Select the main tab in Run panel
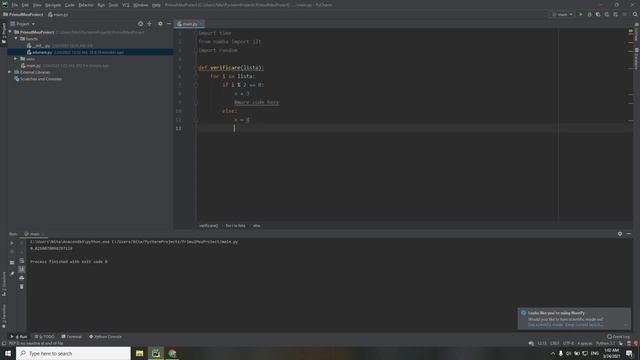This screenshot has height=360, width=640. click(x=33, y=234)
